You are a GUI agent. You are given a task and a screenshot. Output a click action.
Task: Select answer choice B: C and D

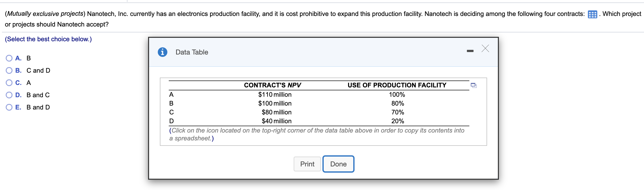(9, 70)
